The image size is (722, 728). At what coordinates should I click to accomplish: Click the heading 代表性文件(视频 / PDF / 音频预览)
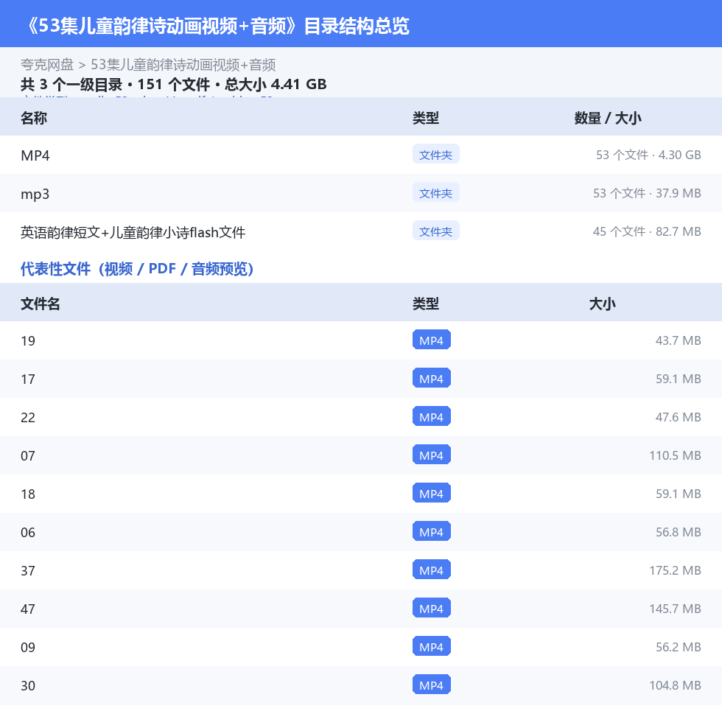137,269
